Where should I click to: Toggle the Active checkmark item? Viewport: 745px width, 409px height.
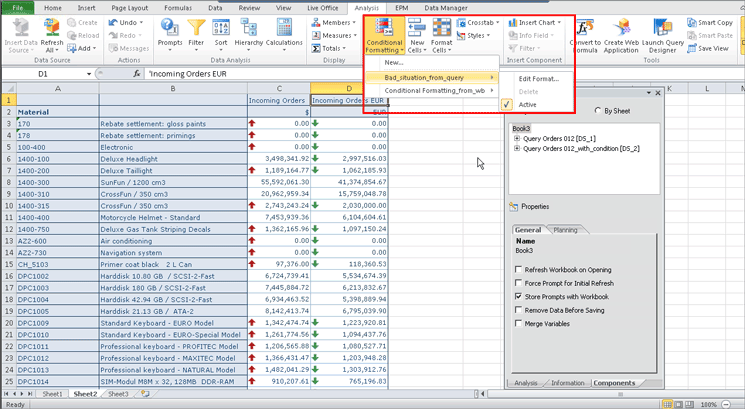507,105
